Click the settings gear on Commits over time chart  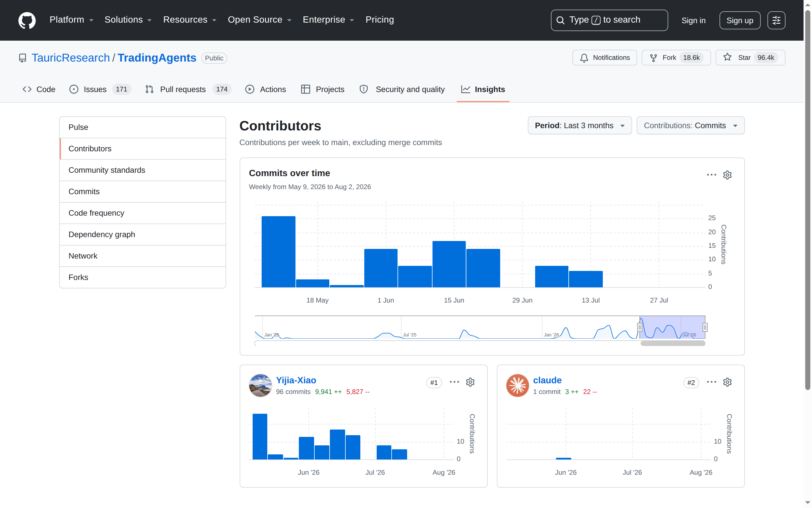pos(727,175)
